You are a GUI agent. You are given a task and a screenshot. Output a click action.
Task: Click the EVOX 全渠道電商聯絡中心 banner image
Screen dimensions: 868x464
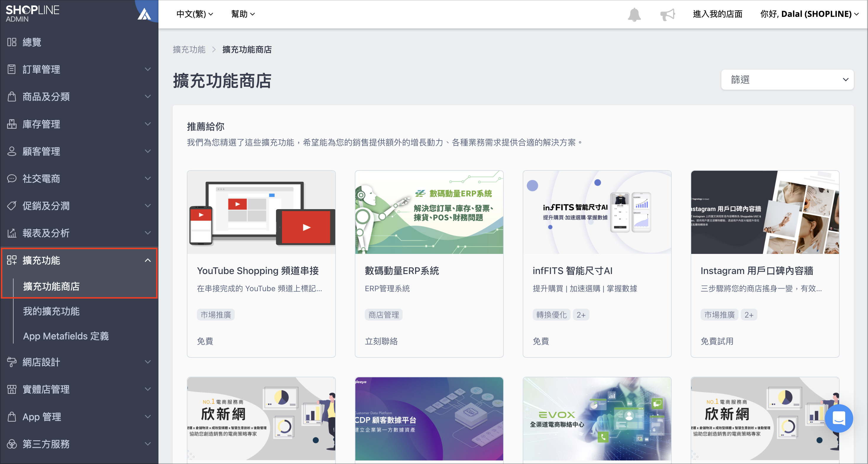597,418
